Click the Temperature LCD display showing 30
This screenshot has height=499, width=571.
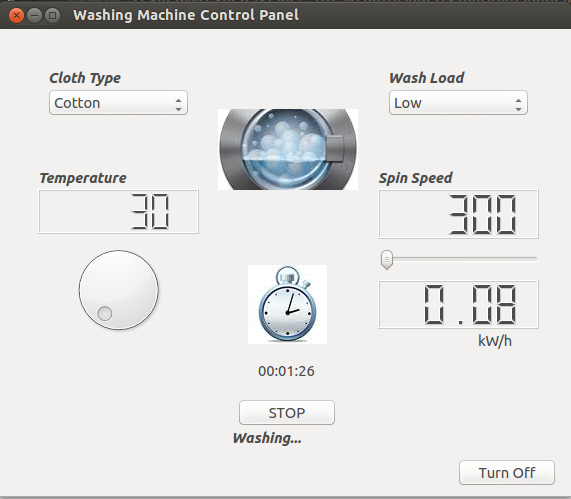[x=118, y=211]
